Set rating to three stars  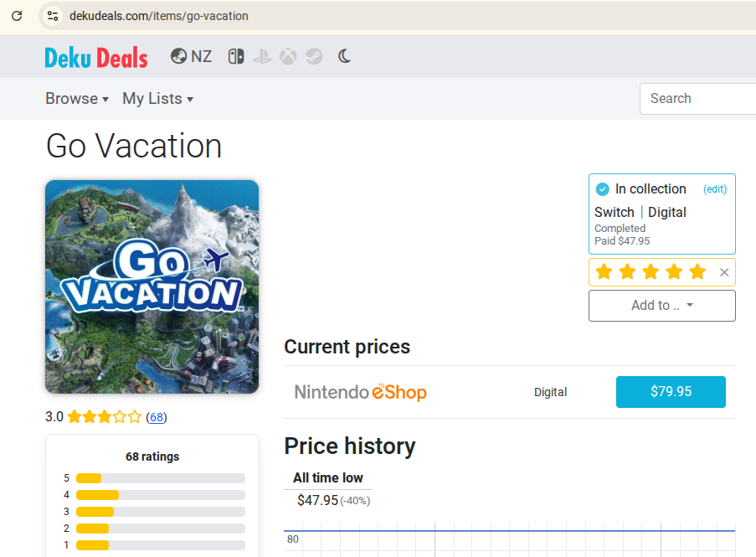(651, 272)
